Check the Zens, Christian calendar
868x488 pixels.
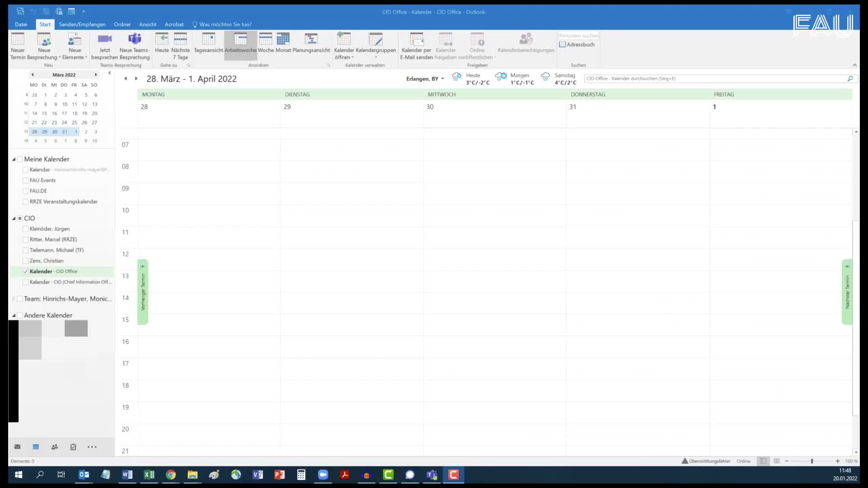coord(26,261)
